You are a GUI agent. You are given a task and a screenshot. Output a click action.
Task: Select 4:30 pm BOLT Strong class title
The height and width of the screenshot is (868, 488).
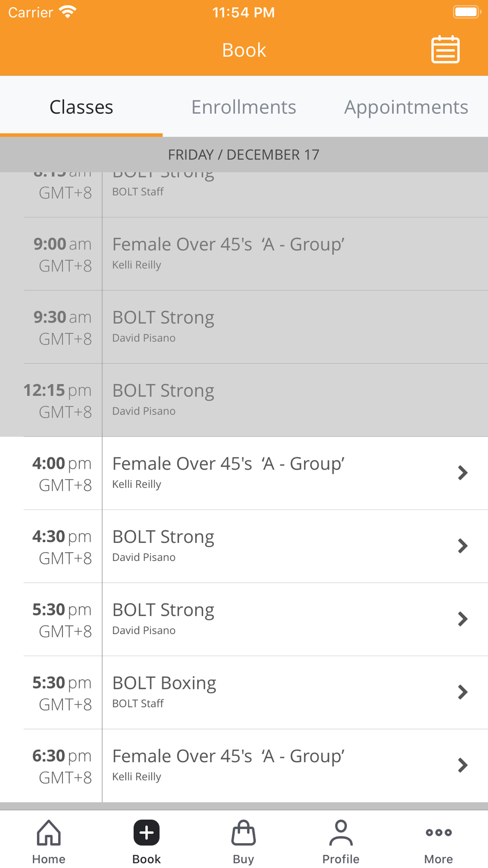click(x=163, y=537)
